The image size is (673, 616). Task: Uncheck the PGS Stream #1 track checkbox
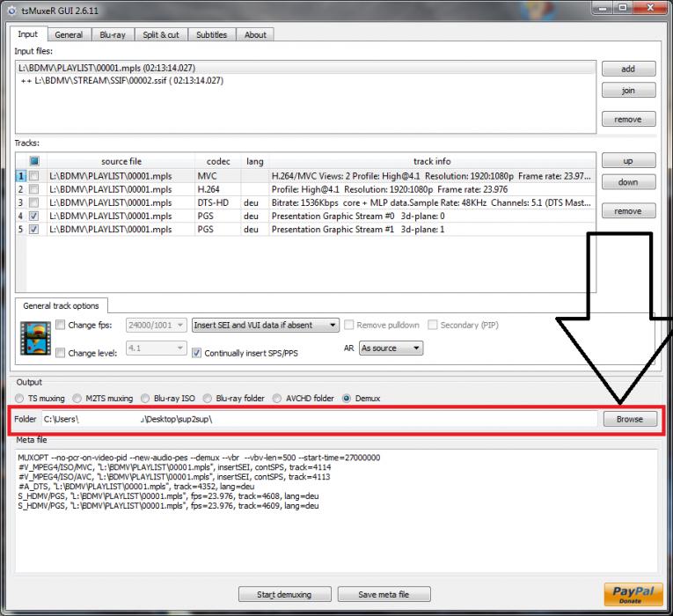33,229
